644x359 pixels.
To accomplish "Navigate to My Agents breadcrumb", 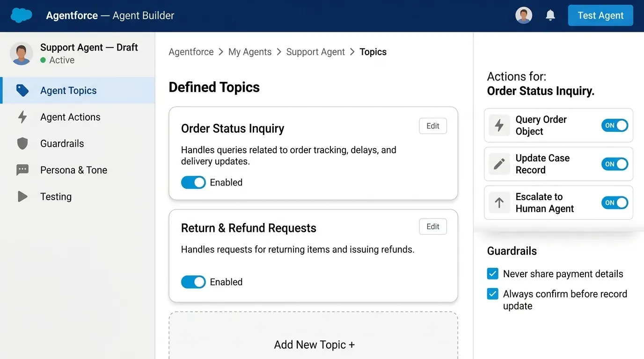I will pyautogui.click(x=249, y=51).
